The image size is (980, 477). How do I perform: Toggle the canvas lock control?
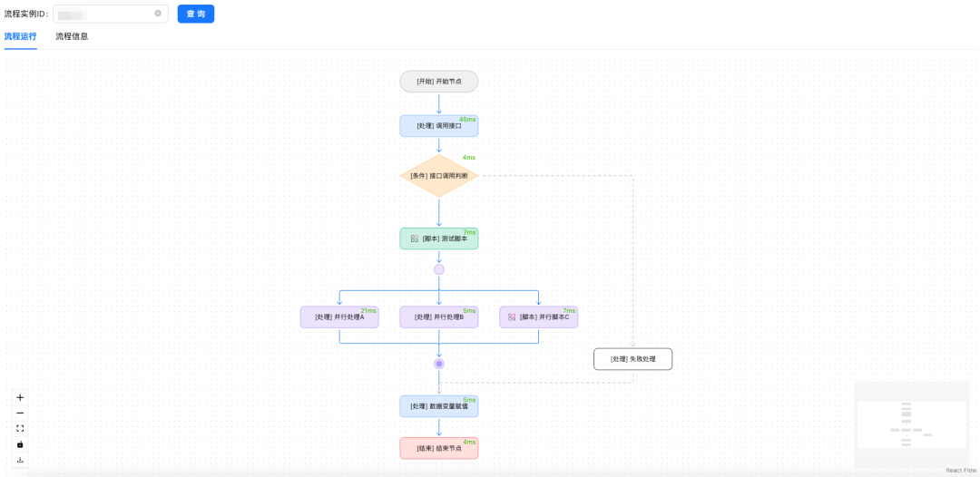20,444
